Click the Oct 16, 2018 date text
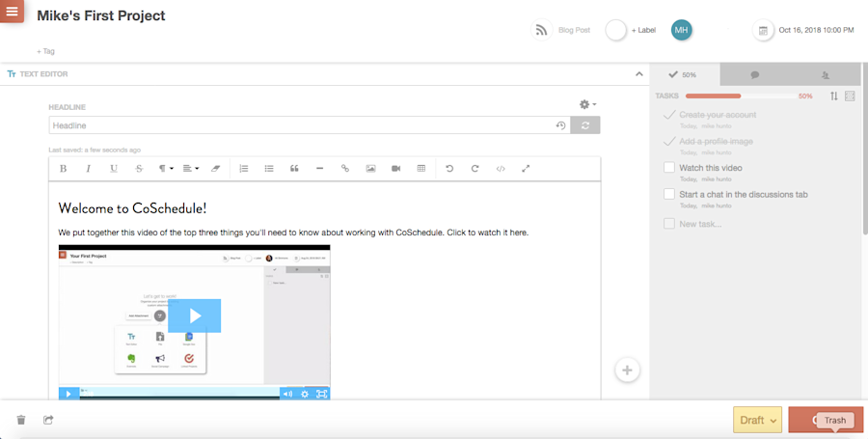Viewport: 868px width, 439px height. click(x=816, y=30)
